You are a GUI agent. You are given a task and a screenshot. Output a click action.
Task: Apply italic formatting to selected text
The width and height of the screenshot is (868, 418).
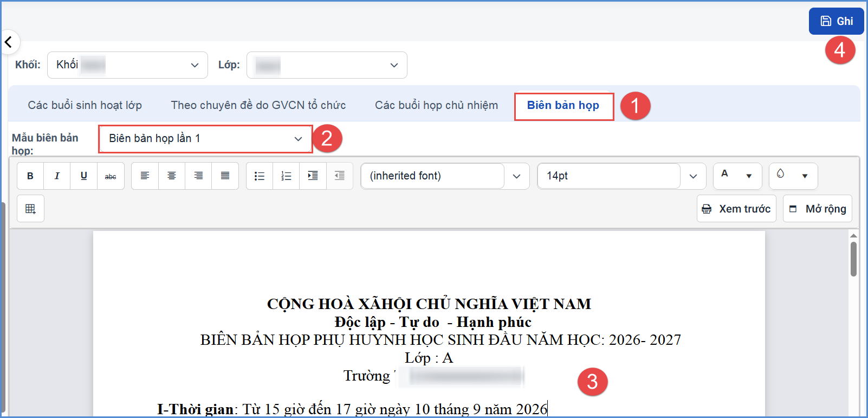click(x=57, y=176)
